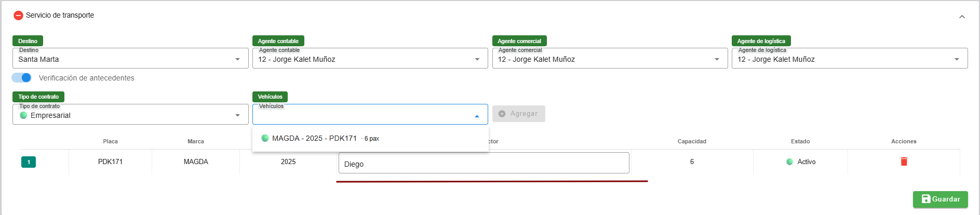Click the row number 1 badge

click(29, 162)
